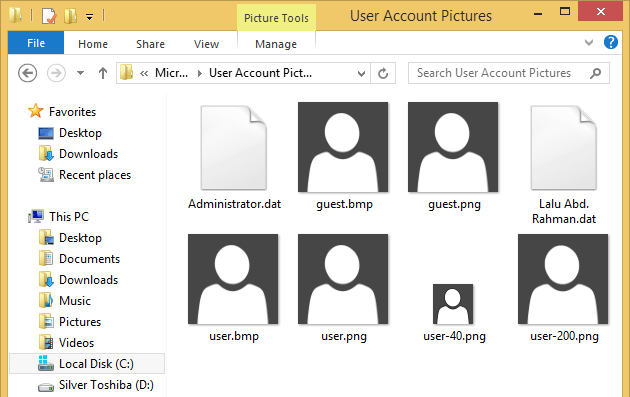Open Downloads under This PC

click(x=88, y=280)
